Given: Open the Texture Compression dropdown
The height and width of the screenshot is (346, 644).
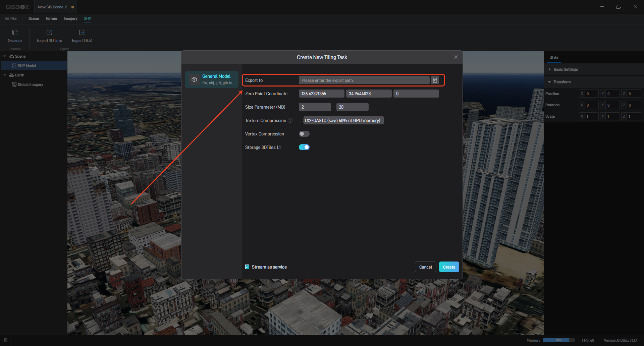Looking at the screenshot, I should (343, 120).
